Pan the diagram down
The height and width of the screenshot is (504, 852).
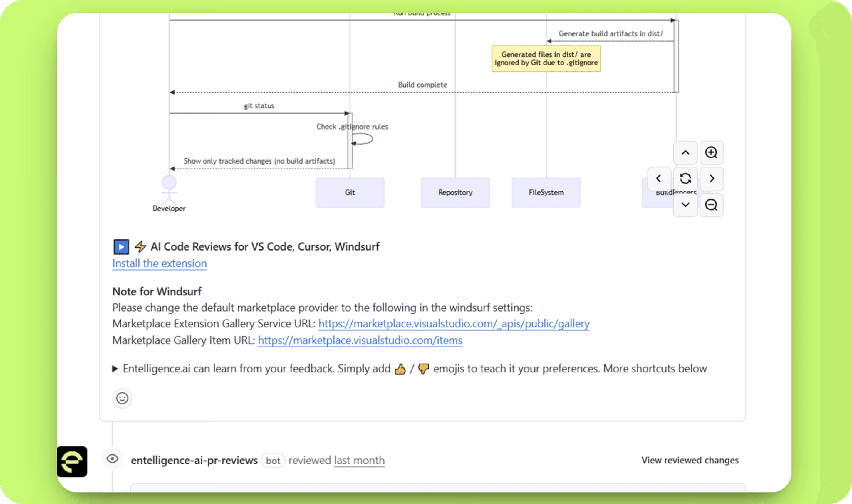685,205
